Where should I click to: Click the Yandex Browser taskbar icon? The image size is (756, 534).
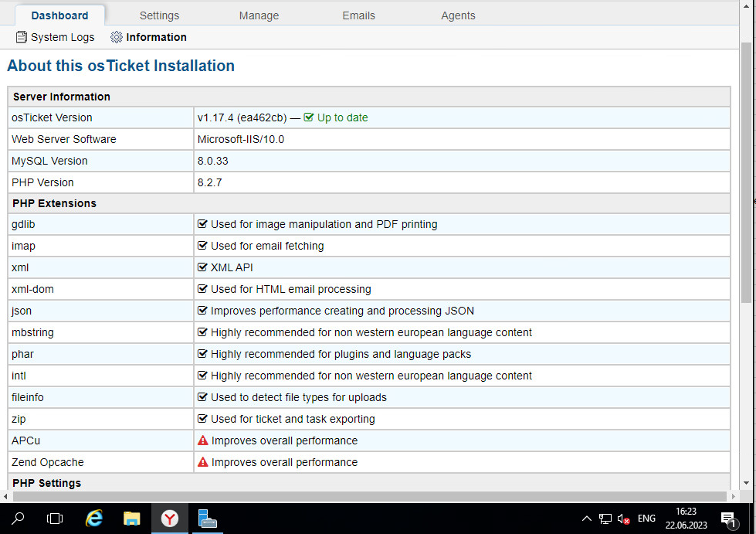pos(169,519)
